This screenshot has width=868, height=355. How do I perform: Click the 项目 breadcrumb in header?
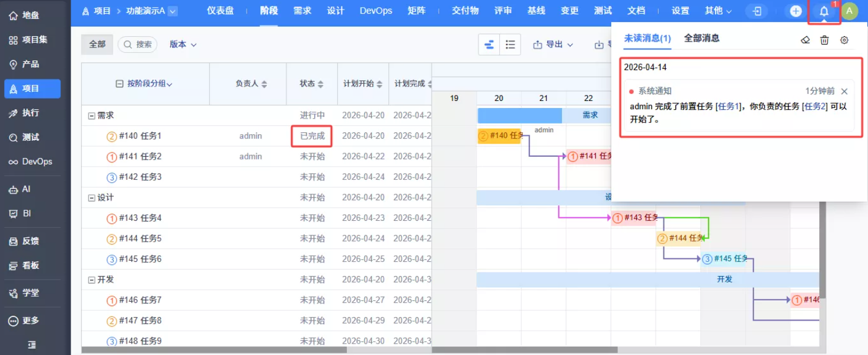click(102, 11)
